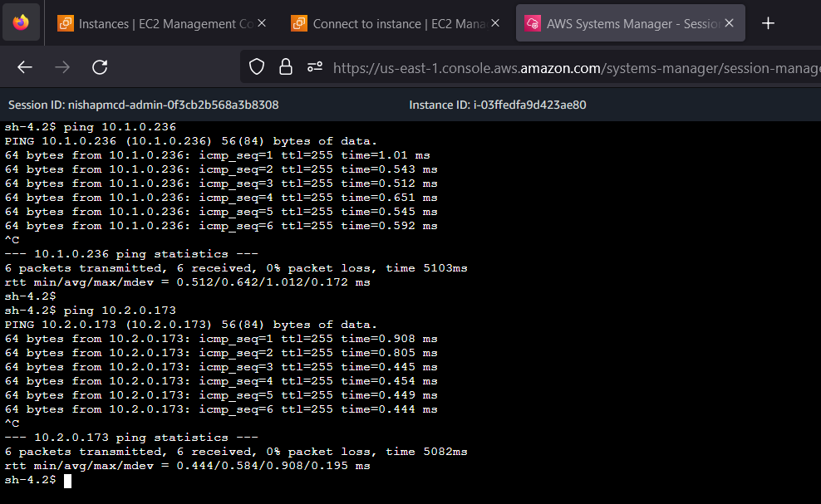Reload the Session Manager page
Viewport: 821px width, 504px height.
100,67
